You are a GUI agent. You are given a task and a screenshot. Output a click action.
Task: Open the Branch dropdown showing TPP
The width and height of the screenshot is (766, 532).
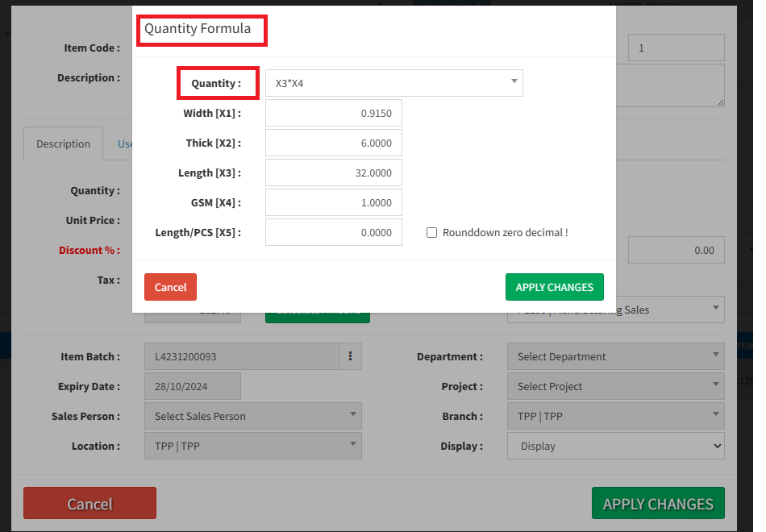tap(615, 416)
